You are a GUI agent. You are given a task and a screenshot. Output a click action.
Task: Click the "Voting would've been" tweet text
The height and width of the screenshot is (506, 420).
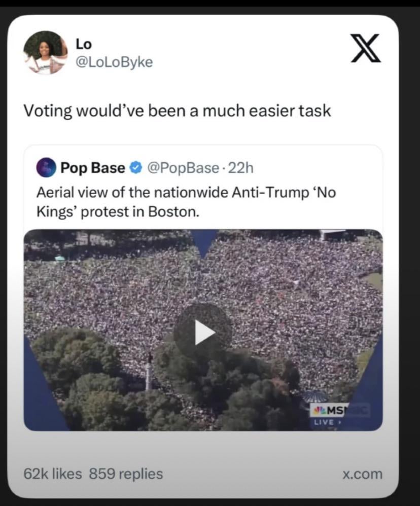177,111
